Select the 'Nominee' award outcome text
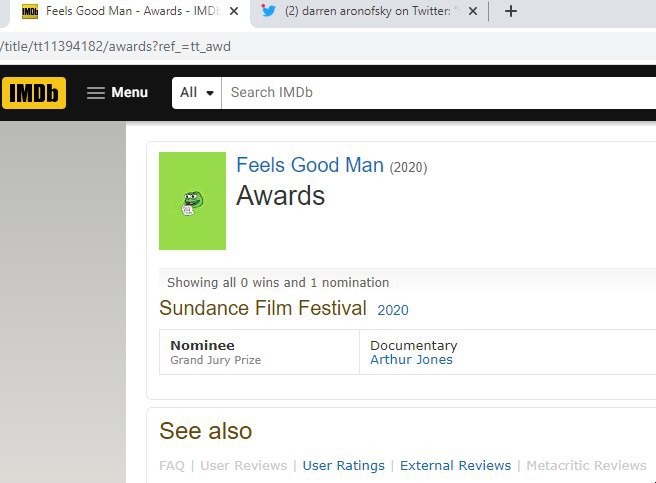 202,345
